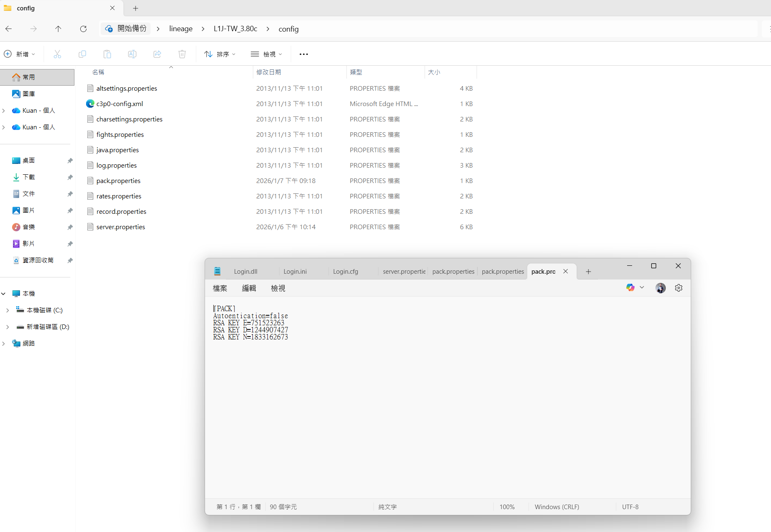Open Notepad settings gear
Screen dimensions: 771x532
[679, 288]
